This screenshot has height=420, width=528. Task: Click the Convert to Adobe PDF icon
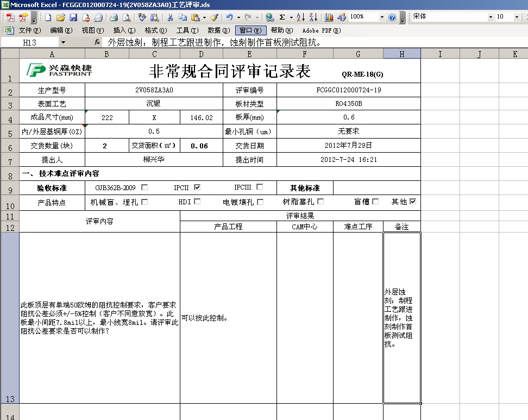10,17
